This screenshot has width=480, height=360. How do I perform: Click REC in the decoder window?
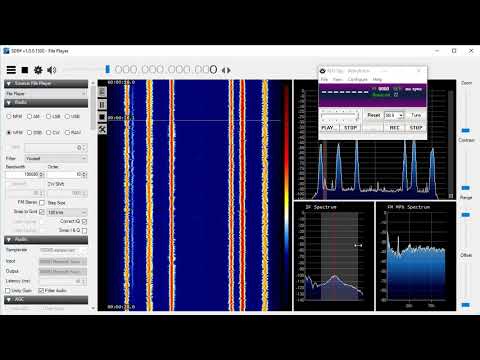tap(394, 128)
